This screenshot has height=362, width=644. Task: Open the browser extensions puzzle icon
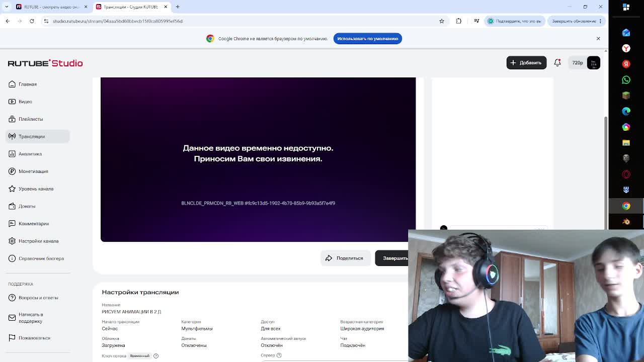click(459, 21)
